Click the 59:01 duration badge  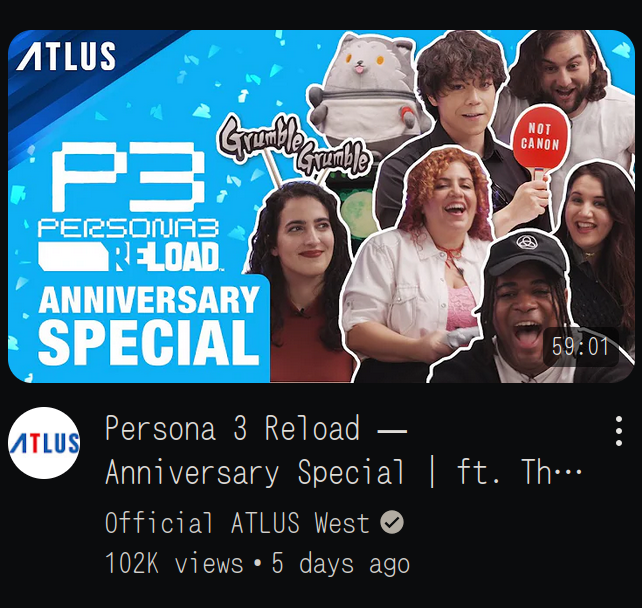tap(580, 347)
